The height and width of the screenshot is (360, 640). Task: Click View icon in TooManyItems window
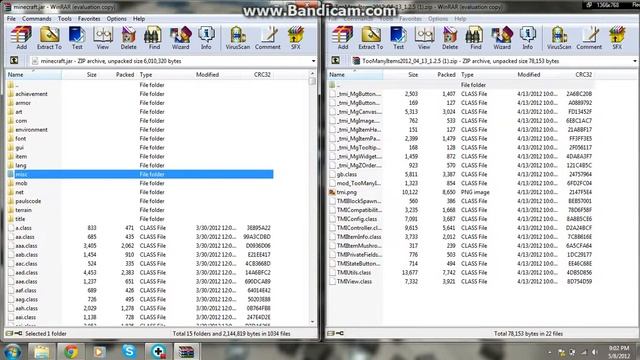coord(424,38)
